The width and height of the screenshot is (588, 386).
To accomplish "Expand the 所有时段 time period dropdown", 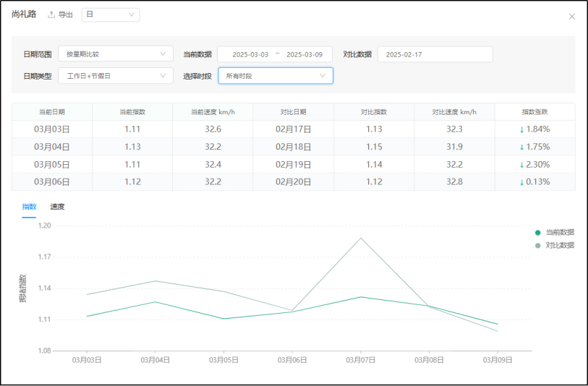I will (275, 75).
